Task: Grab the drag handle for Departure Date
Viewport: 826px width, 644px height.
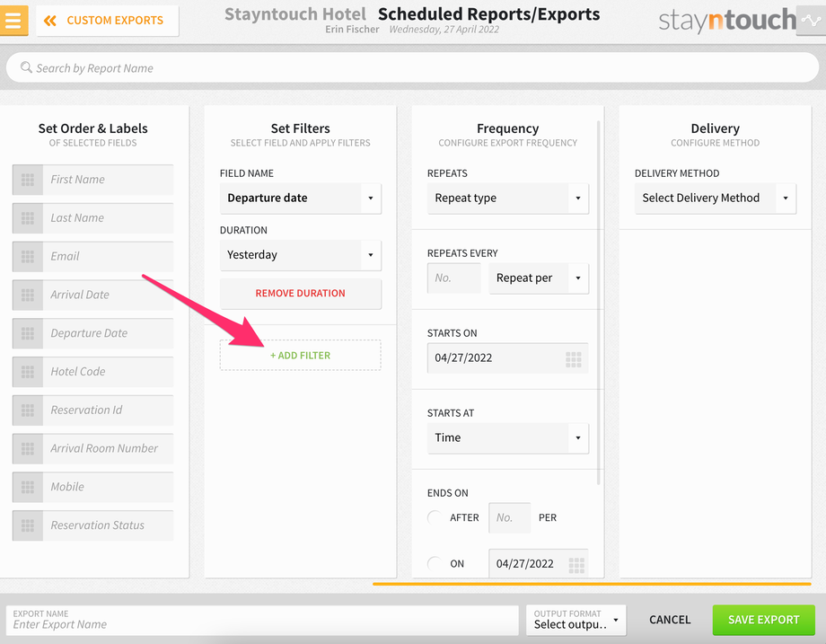Action: [x=28, y=333]
